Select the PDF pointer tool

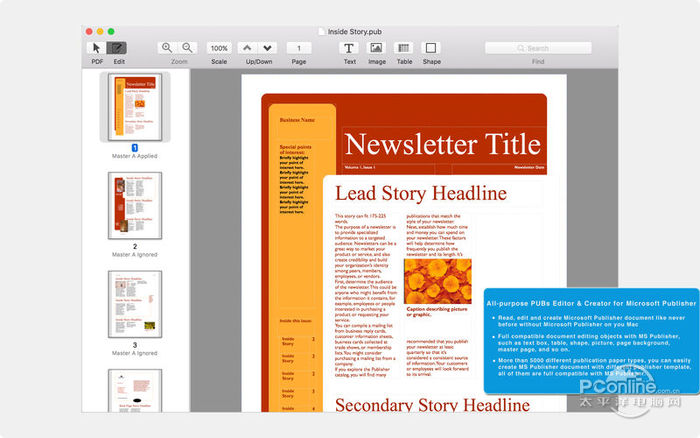point(96,47)
